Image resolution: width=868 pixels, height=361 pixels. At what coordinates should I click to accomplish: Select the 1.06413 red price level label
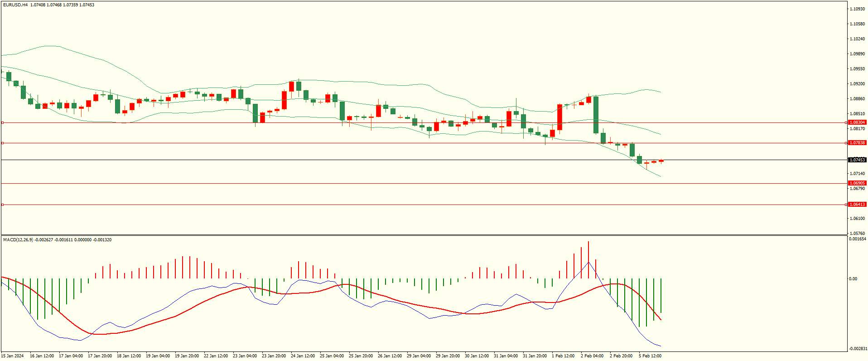click(857, 205)
